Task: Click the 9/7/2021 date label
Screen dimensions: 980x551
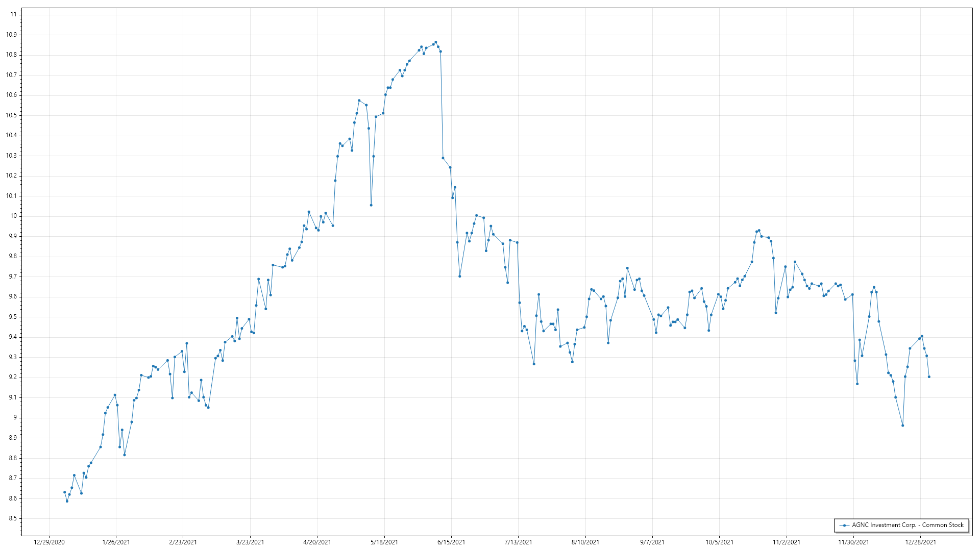Action: point(652,542)
